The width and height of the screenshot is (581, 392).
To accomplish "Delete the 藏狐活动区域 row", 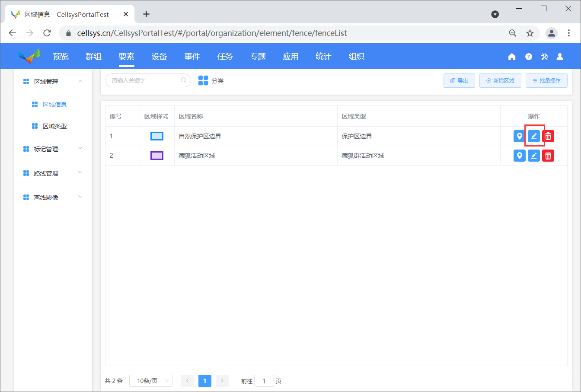I will 548,156.
